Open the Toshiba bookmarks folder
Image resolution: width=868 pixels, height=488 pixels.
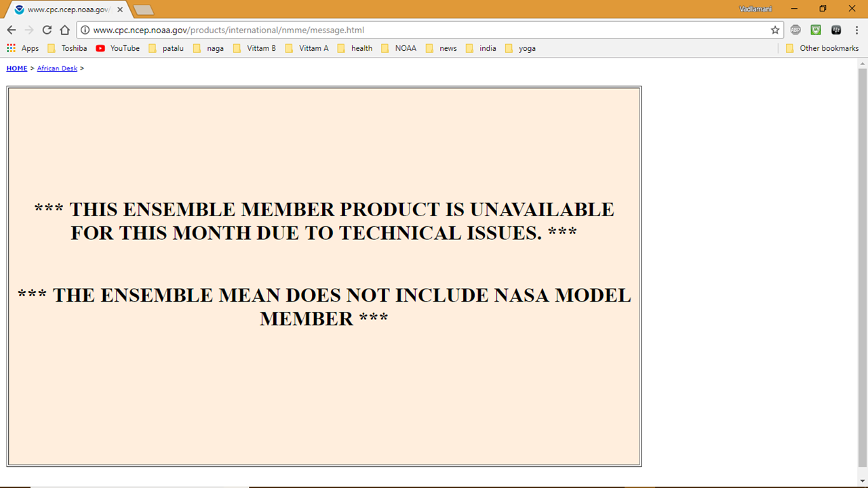coord(67,48)
